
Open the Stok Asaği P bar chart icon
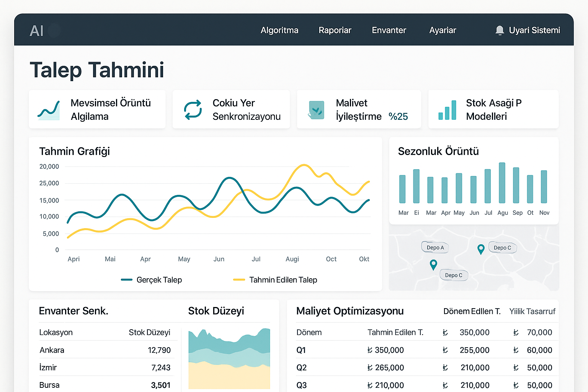click(x=447, y=109)
